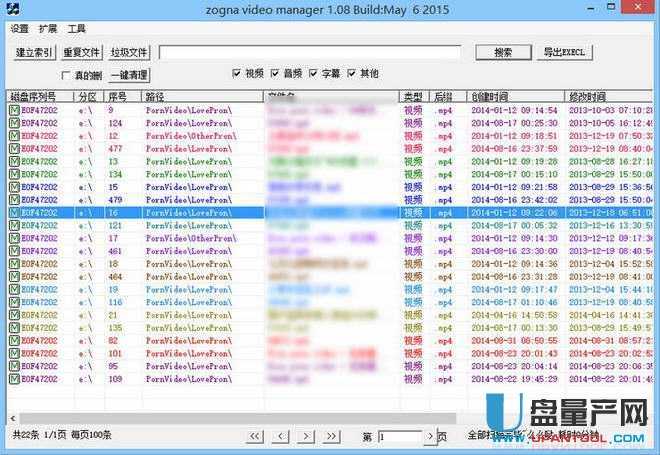Click the file icon of row number 479
Screen dimensions: 660x455
click(x=14, y=200)
